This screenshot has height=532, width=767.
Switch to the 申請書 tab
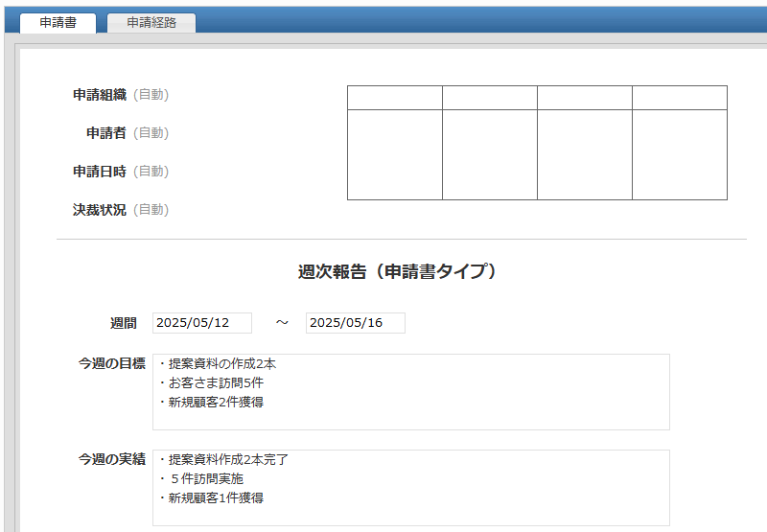[58, 23]
